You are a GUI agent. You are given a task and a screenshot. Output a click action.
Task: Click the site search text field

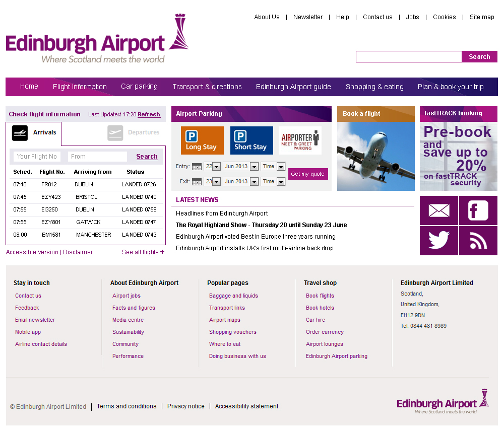(x=409, y=57)
